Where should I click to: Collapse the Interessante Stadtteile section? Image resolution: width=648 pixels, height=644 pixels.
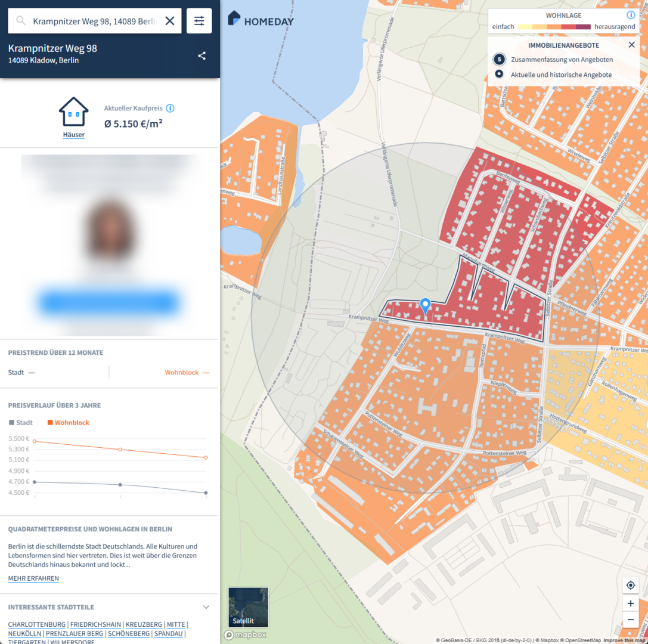pos(206,607)
